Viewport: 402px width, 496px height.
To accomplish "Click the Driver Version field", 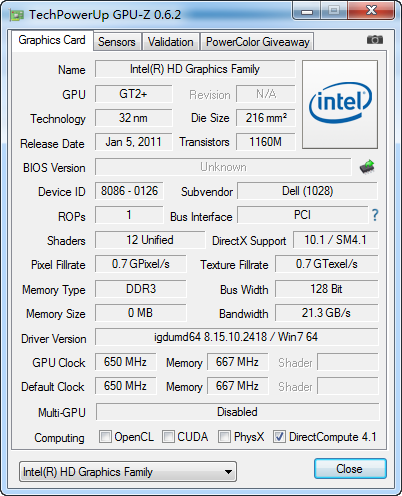I will (x=237, y=337).
